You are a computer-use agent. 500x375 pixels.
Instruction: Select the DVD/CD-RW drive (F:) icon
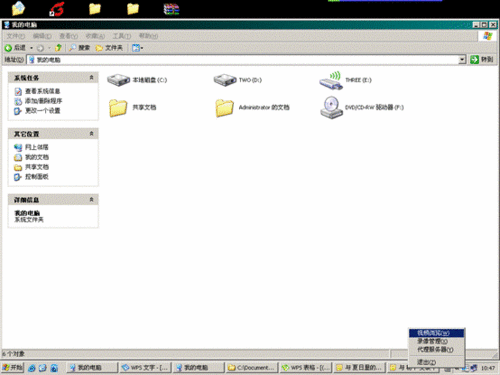[x=331, y=107]
